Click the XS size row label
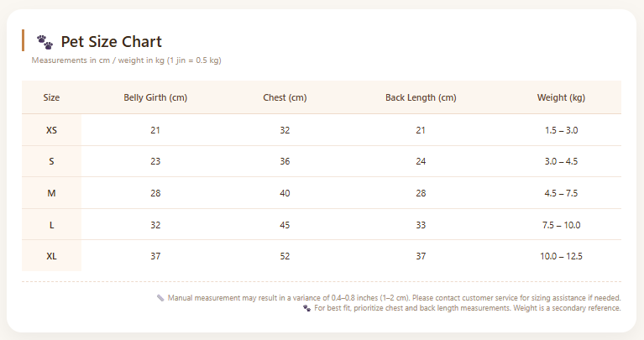Viewport: 644px width, 340px height. 51,130
